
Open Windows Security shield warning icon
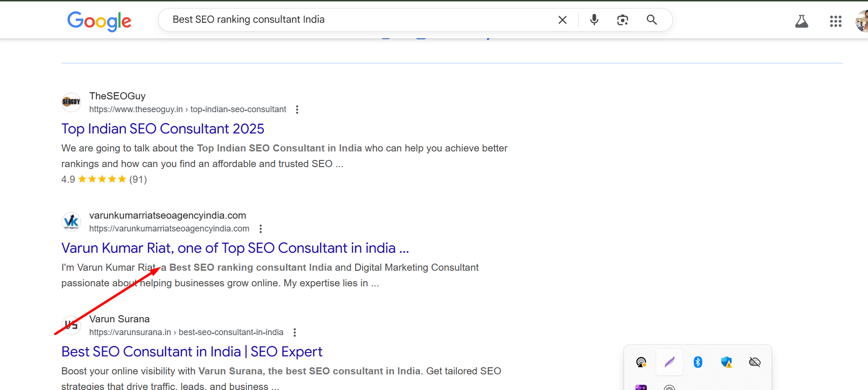tap(727, 362)
